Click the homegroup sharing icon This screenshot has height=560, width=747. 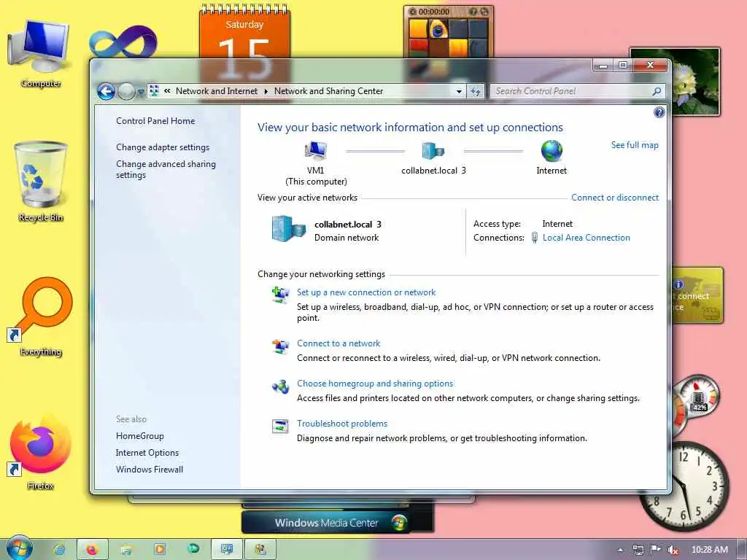coord(280,386)
